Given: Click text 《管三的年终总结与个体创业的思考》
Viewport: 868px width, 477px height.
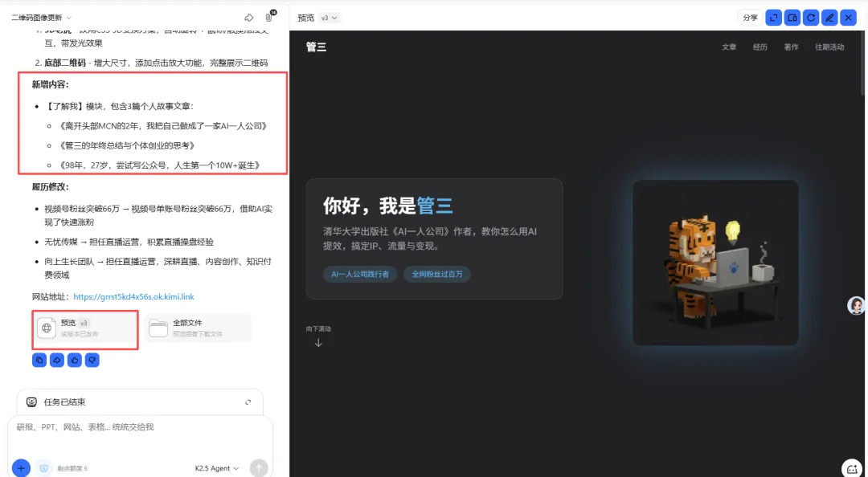Looking at the screenshot, I should pos(127,145).
